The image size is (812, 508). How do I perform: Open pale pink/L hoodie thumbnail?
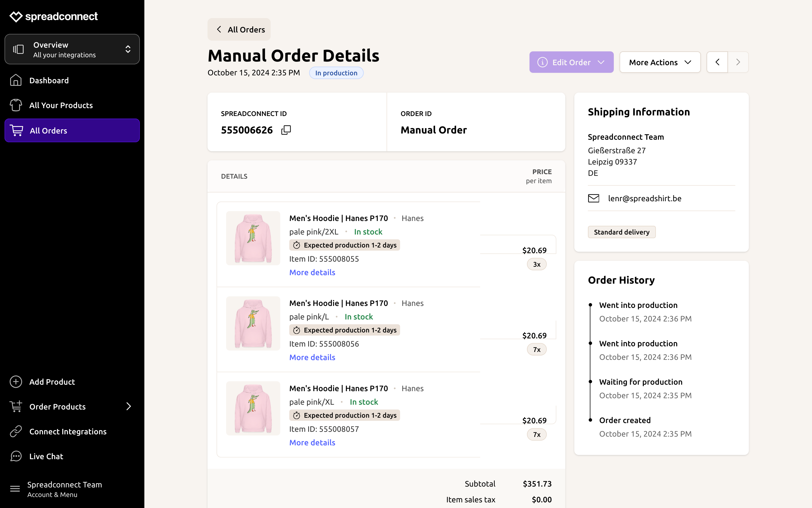point(253,323)
